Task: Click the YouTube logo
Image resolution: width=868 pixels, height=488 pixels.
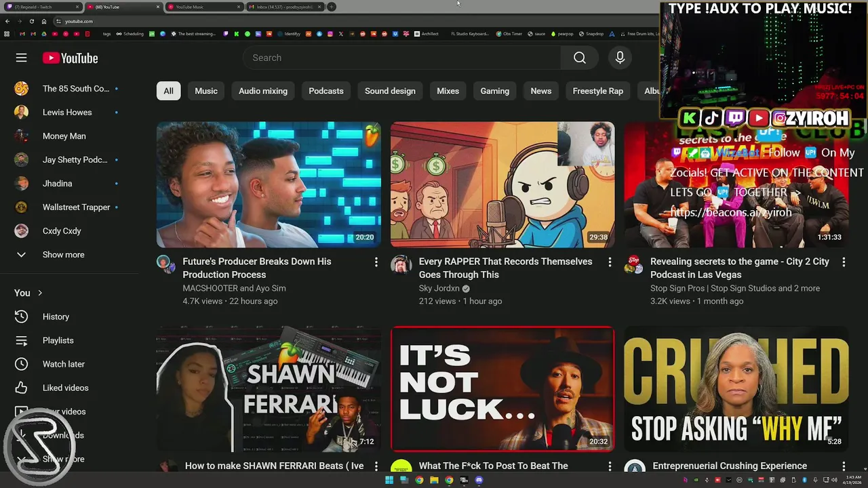Action: 70,58
